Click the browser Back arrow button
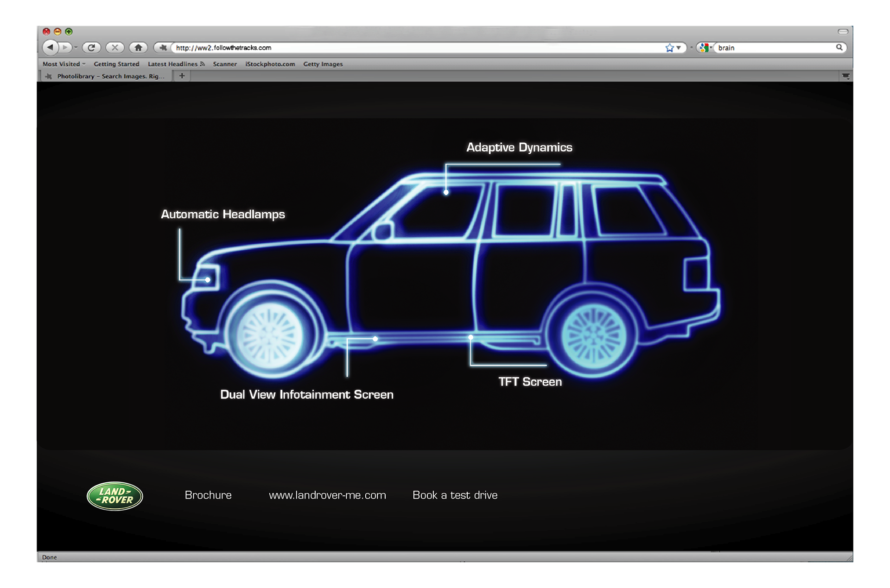This screenshot has width=890, height=588. 50,47
